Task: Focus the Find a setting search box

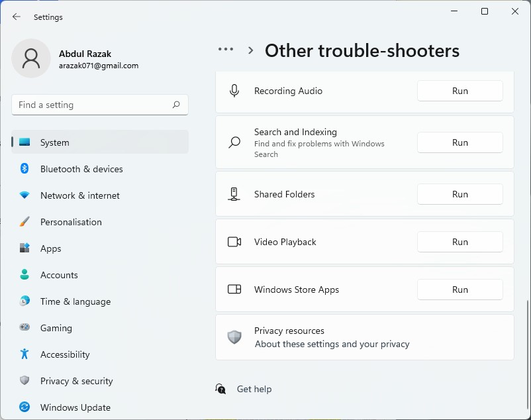Action: point(100,105)
